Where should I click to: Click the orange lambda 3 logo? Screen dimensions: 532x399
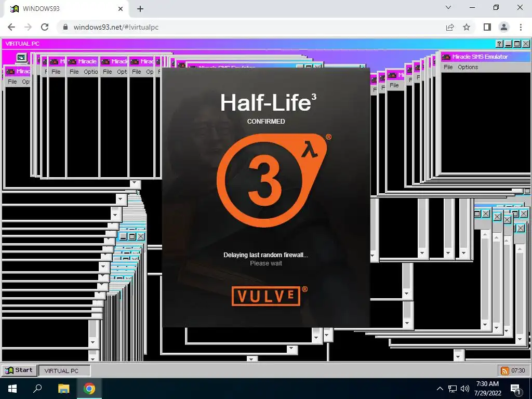point(271,180)
